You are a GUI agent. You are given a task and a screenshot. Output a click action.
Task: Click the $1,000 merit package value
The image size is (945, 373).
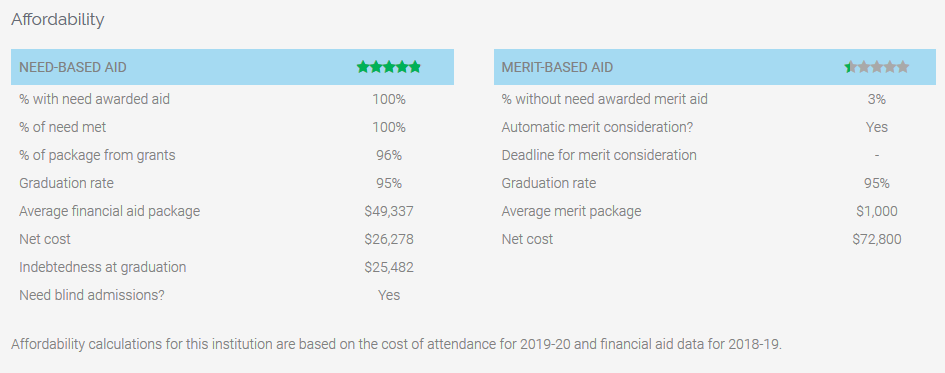[877, 212]
